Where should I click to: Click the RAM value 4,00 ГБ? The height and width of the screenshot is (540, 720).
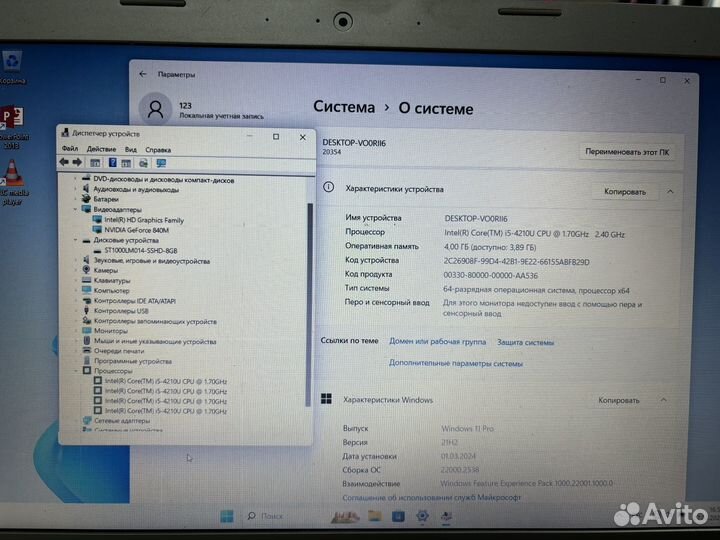[489, 247]
